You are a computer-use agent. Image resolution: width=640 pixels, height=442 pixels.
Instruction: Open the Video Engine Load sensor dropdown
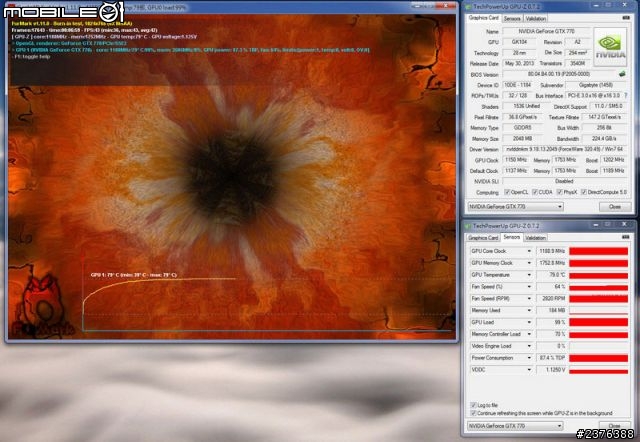tap(529, 346)
